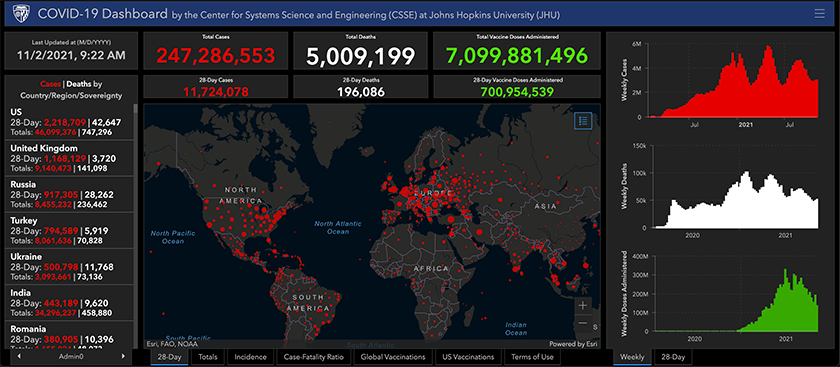
Task: Sort the country list by Cases
Action: pyautogui.click(x=51, y=84)
